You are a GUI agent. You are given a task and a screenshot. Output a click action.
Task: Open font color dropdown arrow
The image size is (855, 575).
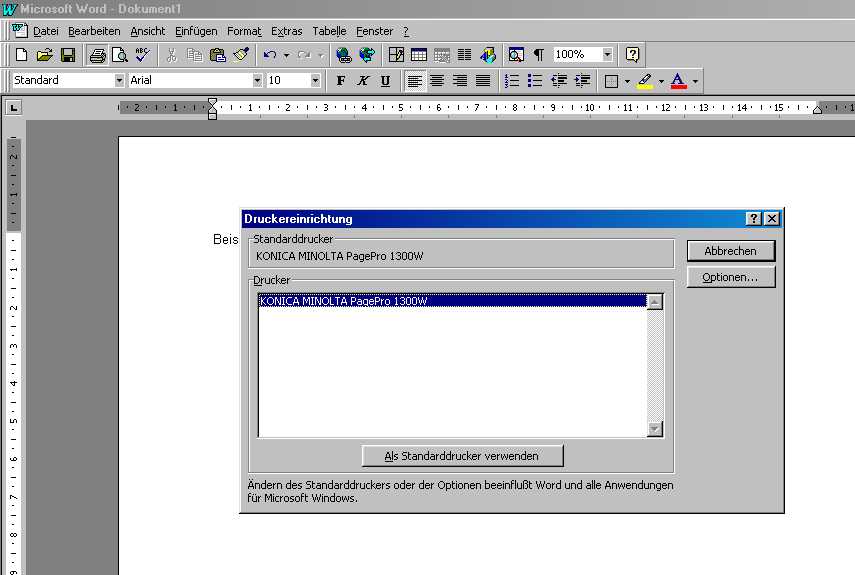click(x=695, y=81)
